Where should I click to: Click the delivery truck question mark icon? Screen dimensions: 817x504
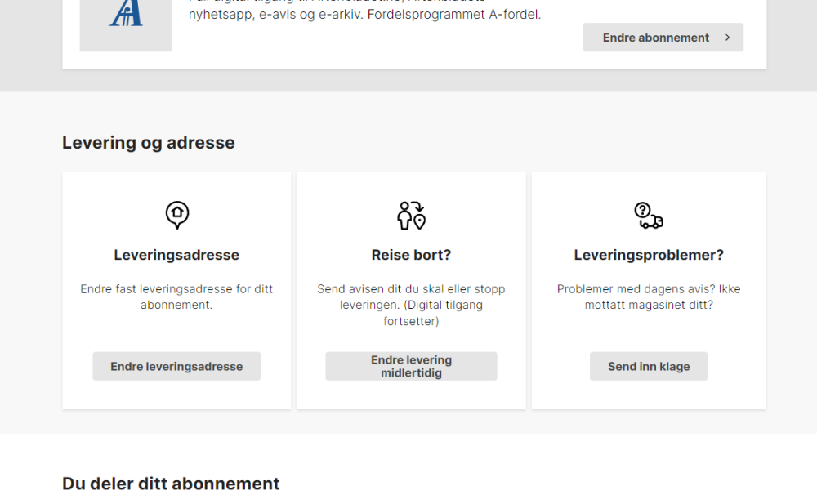click(x=649, y=215)
